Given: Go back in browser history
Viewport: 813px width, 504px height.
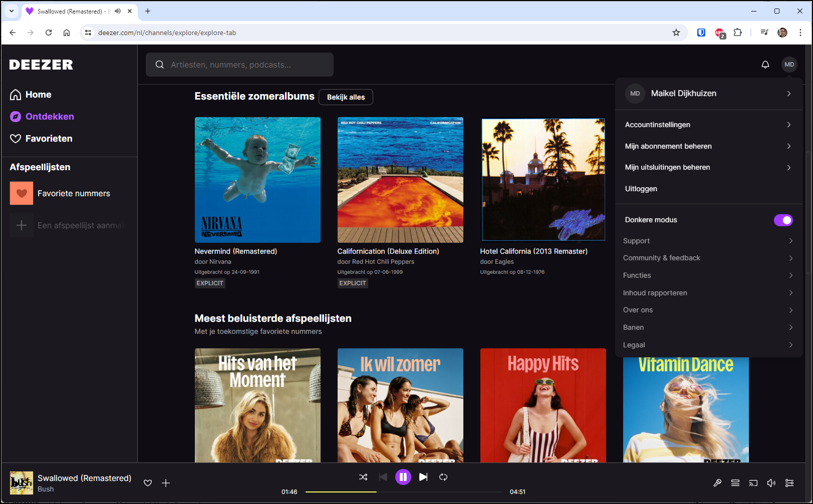Looking at the screenshot, I should (x=13, y=33).
